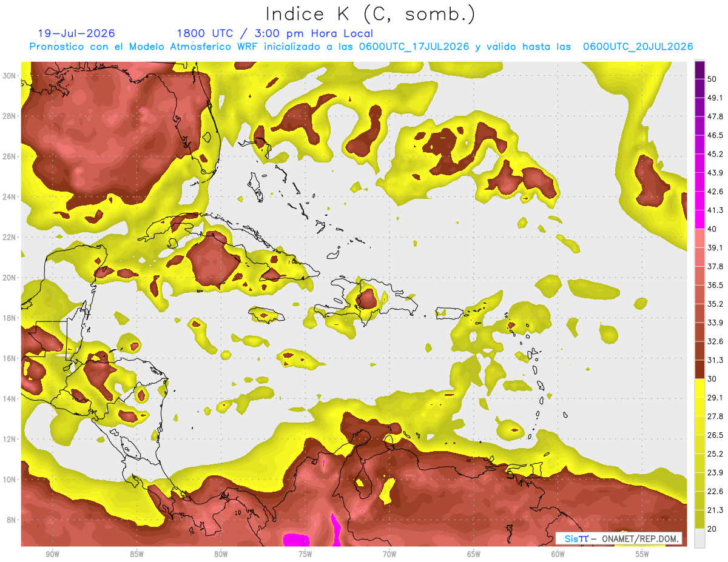Pick the bright yellow colorbar swatch below 30
This screenshot has height=562, width=728.
coord(699,388)
